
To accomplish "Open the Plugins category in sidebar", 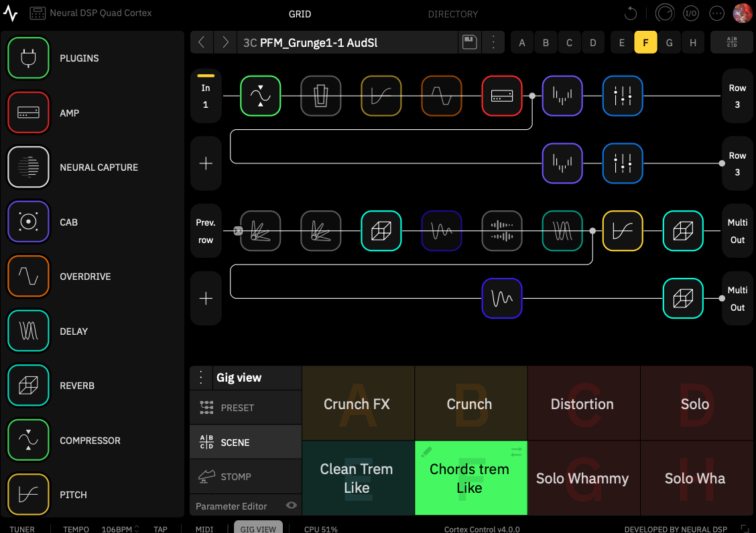I will point(28,58).
